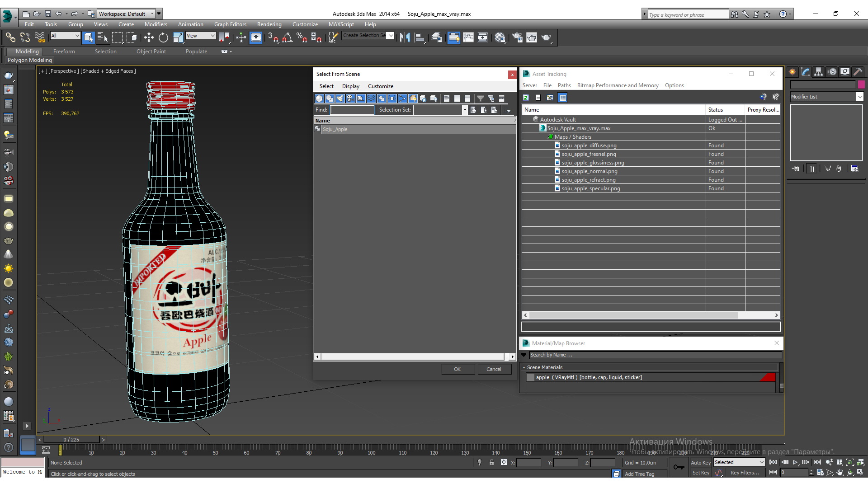Click Cancel button to dismiss dialog
The image size is (868, 488).
tap(494, 369)
